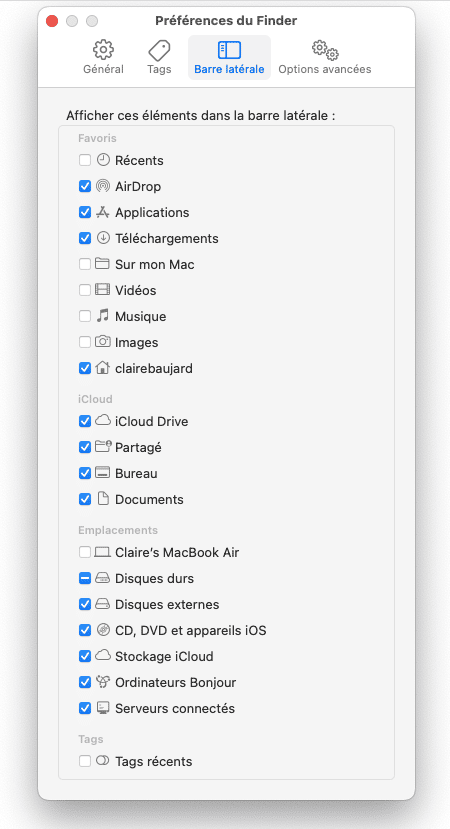Click the Musique note icon
The height and width of the screenshot is (829, 450).
(x=102, y=316)
